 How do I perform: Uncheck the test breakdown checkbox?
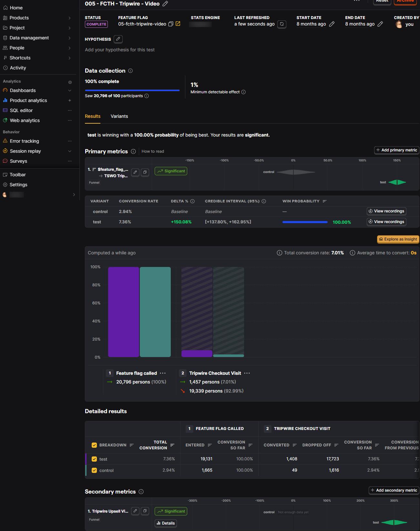pyautogui.click(x=94, y=459)
